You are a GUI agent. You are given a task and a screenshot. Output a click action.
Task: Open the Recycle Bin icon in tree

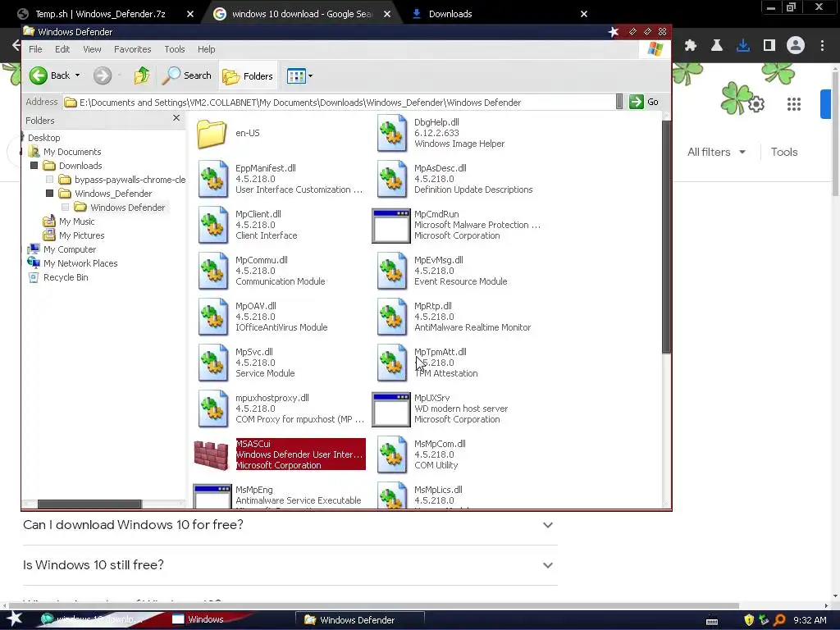pos(34,277)
